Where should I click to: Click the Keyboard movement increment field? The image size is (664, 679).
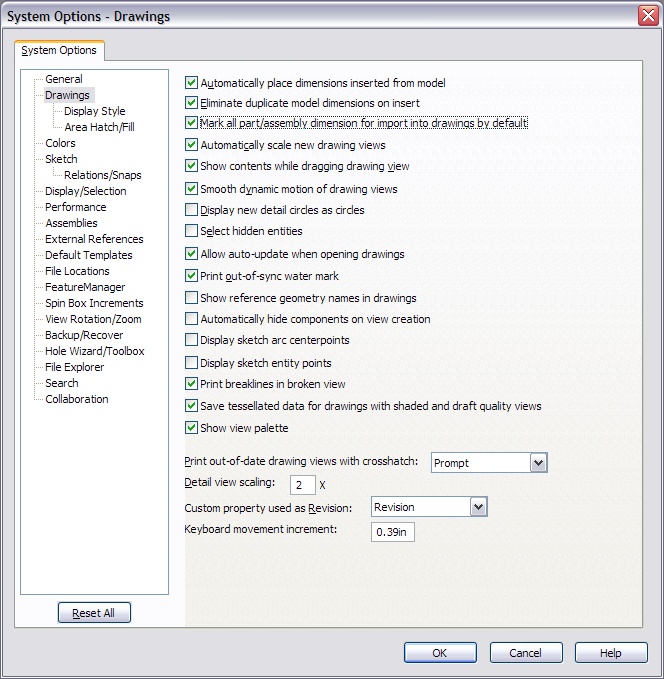pyautogui.click(x=392, y=532)
